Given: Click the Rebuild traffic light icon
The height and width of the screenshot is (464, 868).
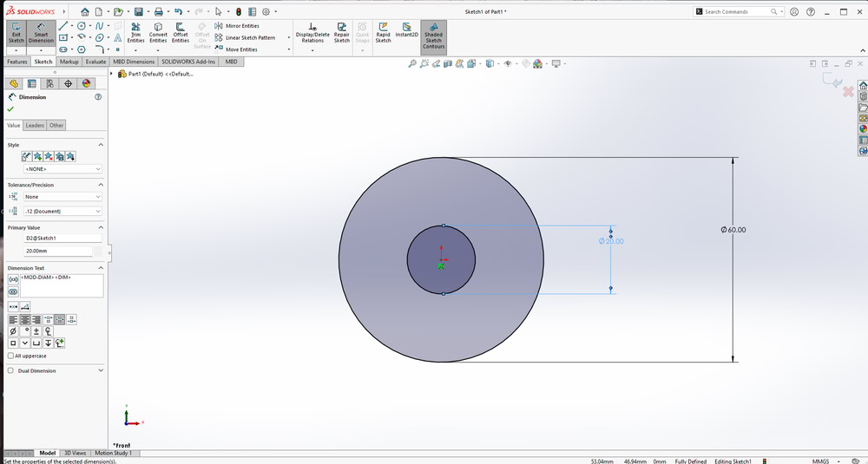Looking at the screenshot, I should pyautogui.click(x=239, y=11).
